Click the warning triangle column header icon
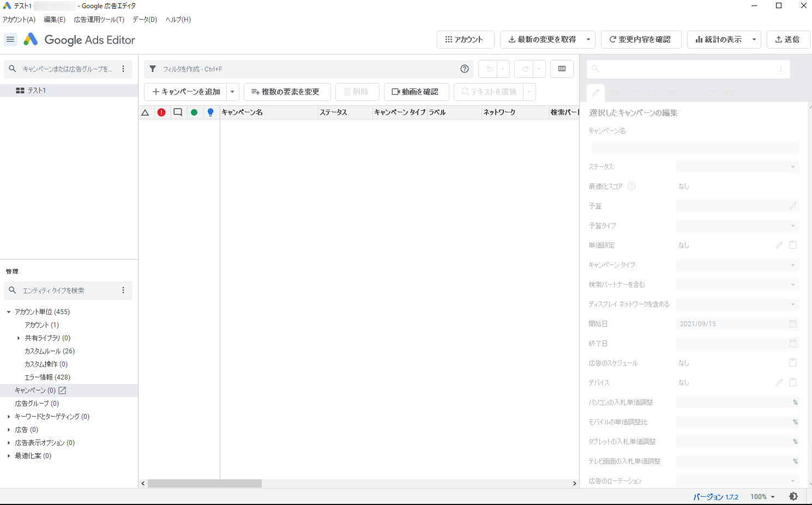 [x=145, y=112]
